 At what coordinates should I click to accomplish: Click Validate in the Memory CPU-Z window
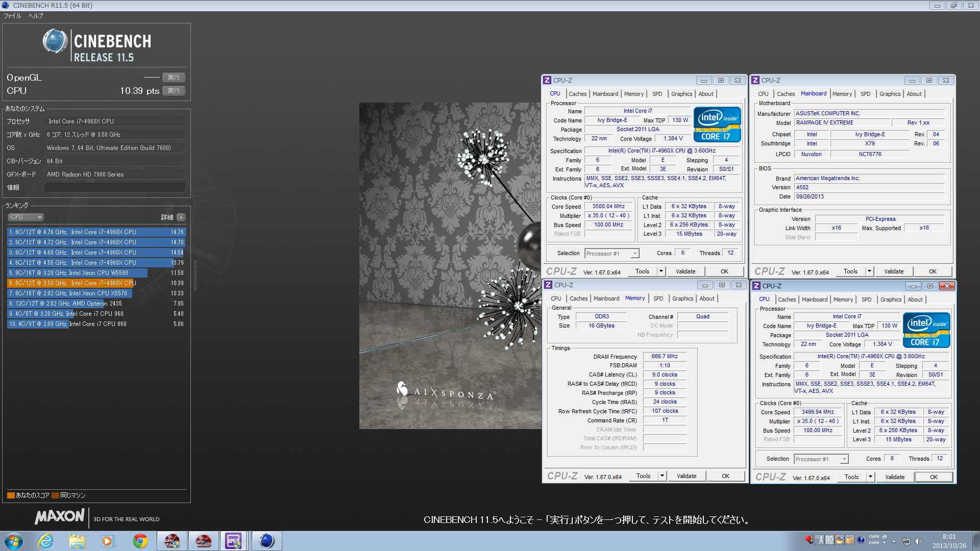point(686,476)
